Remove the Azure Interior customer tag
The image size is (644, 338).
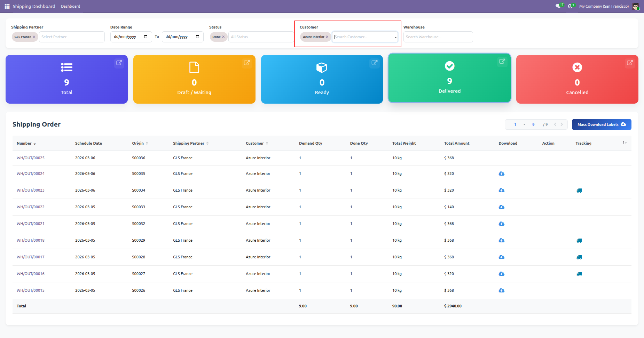tap(327, 37)
